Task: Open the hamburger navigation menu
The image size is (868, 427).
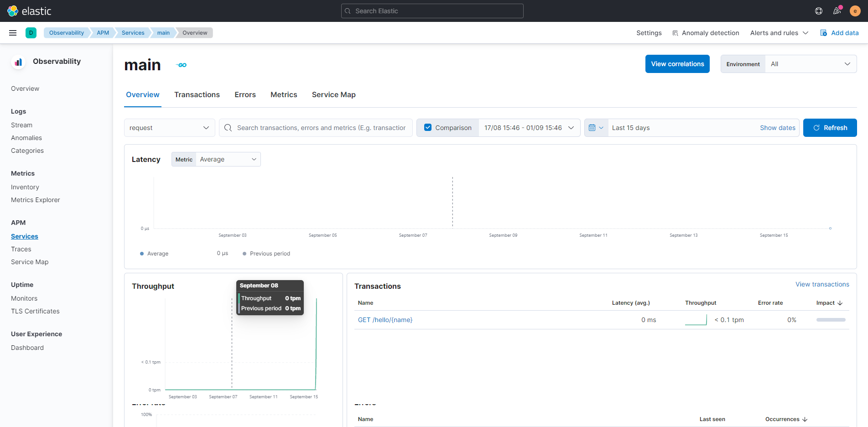Action: click(x=13, y=33)
